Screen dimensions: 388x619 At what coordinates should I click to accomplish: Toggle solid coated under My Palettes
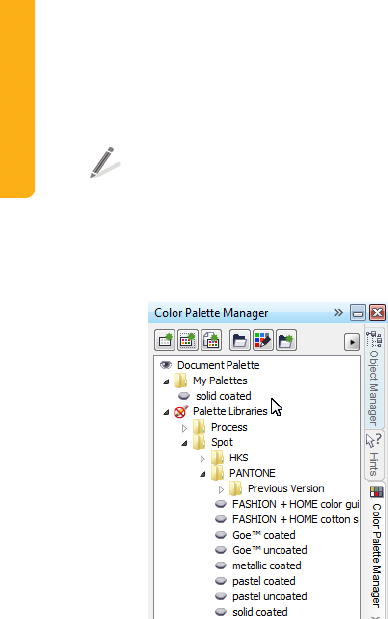coord(184,396)
